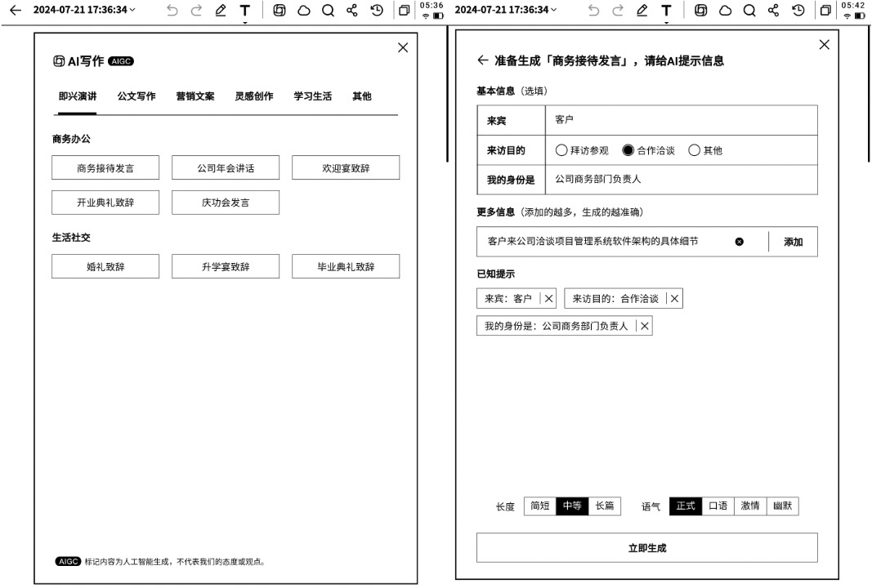The width and height of the screenshot is (872, 588).
Task: Open the 灵感创作 tab
Action: (254, 96)
